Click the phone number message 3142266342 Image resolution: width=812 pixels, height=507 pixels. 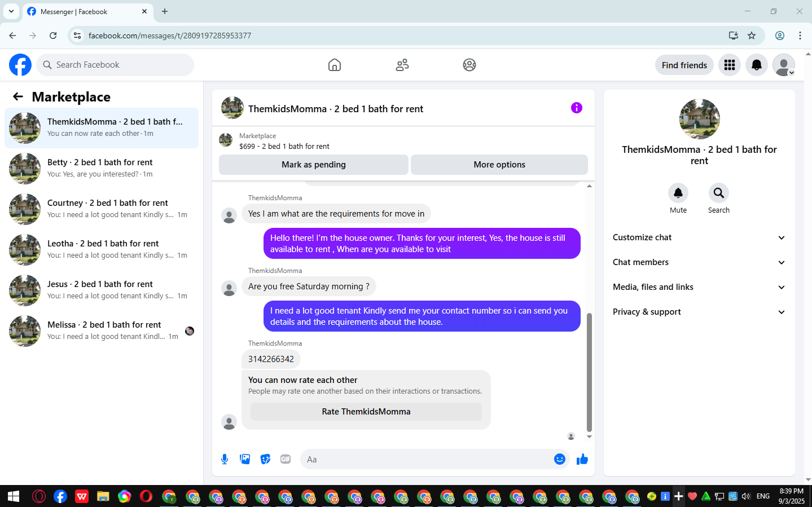tap(271, 359)
